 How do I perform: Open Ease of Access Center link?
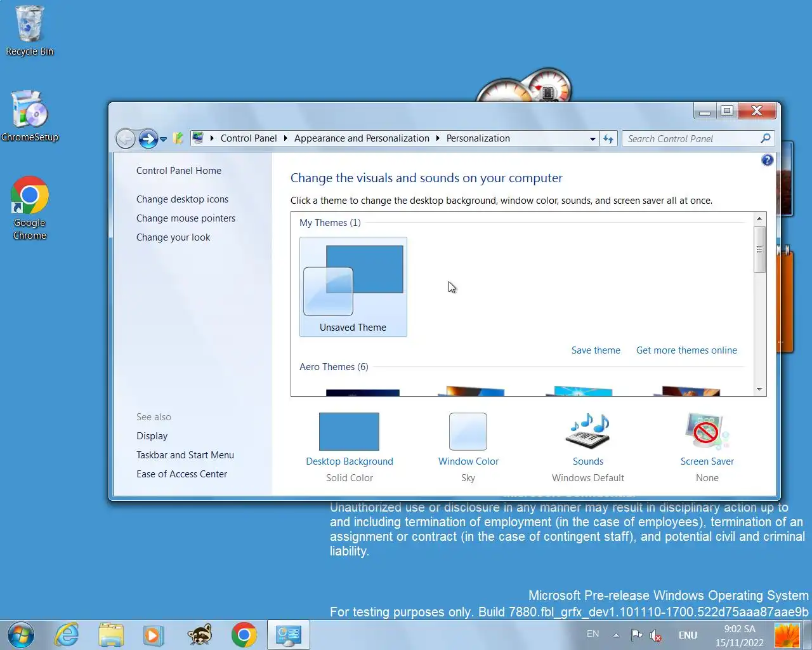(181, 474)
